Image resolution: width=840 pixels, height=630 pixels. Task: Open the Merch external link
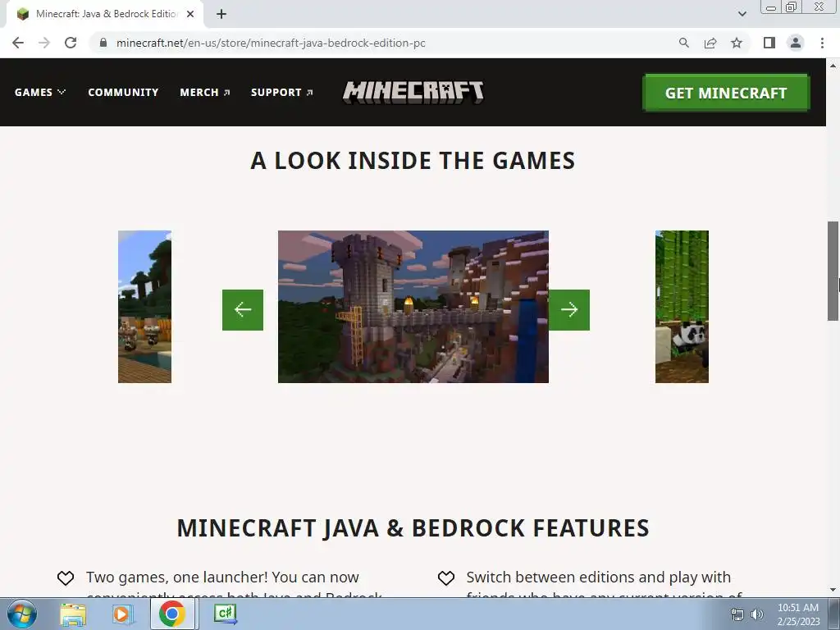[205, 92]
